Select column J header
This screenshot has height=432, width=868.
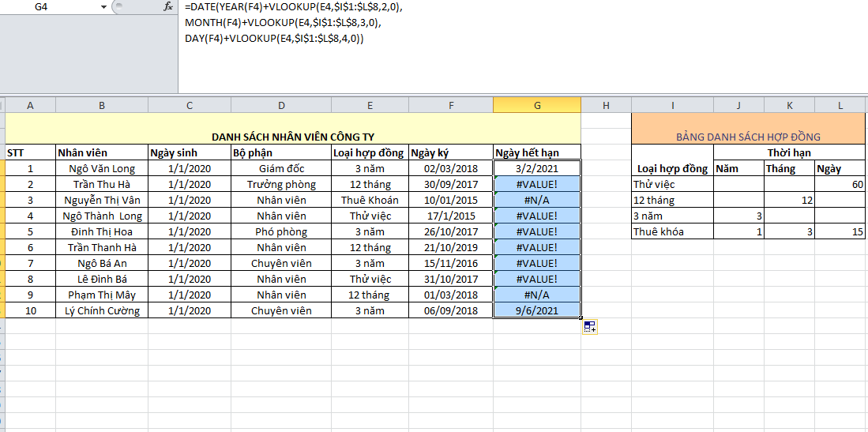739,105
